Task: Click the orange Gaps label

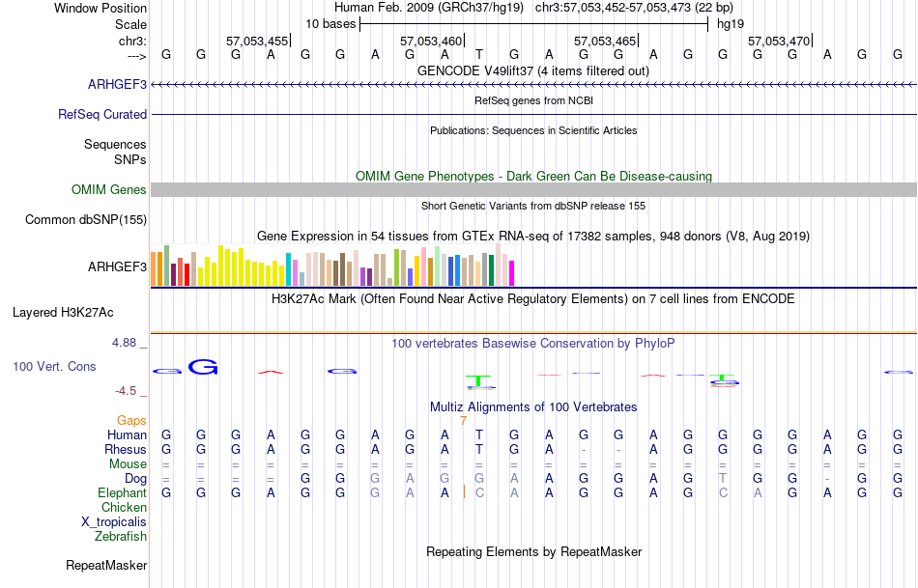Action: tap(131, 420)
